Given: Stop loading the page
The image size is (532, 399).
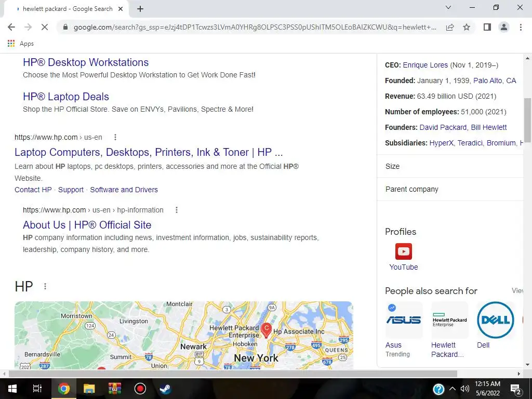Looking at the screenshot, I should point(45,27).
